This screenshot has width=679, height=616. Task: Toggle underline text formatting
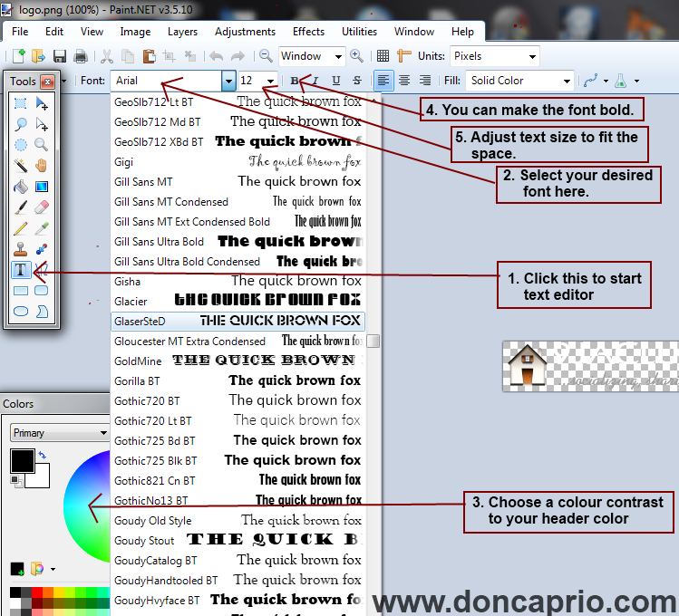click(x=335, y=81)
